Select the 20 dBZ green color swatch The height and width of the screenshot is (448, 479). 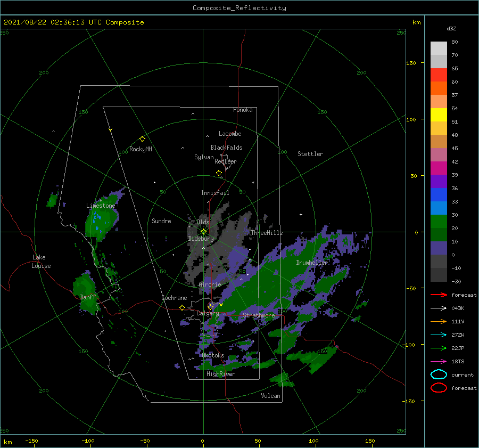tap(439, 222)
